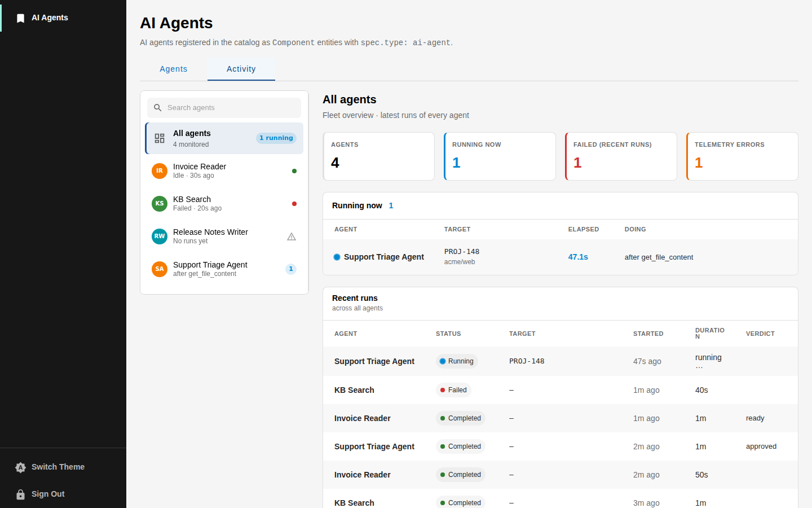Click the KB Search KS avatar

click(x=160, y=204)
